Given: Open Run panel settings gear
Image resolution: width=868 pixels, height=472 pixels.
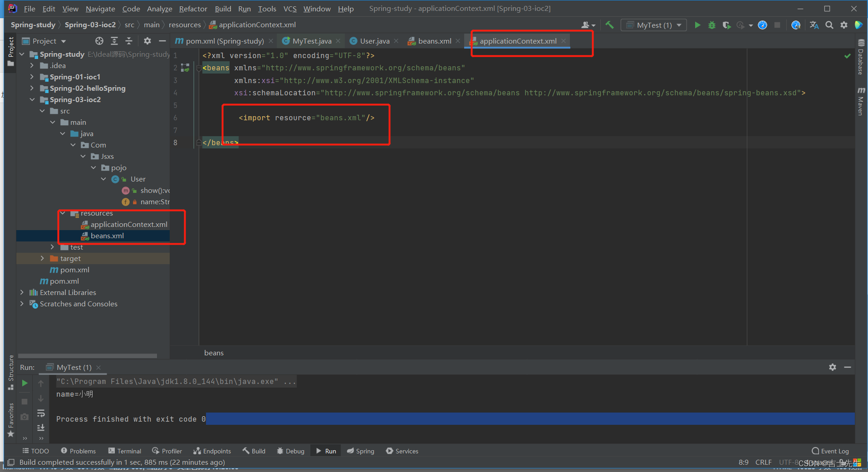Looking at the screenshot, I should (833, 367).
